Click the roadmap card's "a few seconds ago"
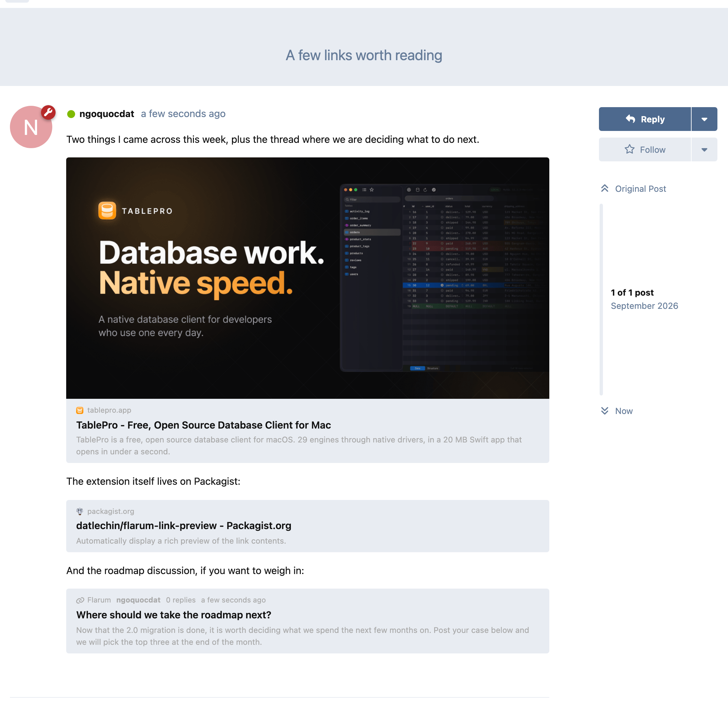The image size is (728, 705). [234, 600]
